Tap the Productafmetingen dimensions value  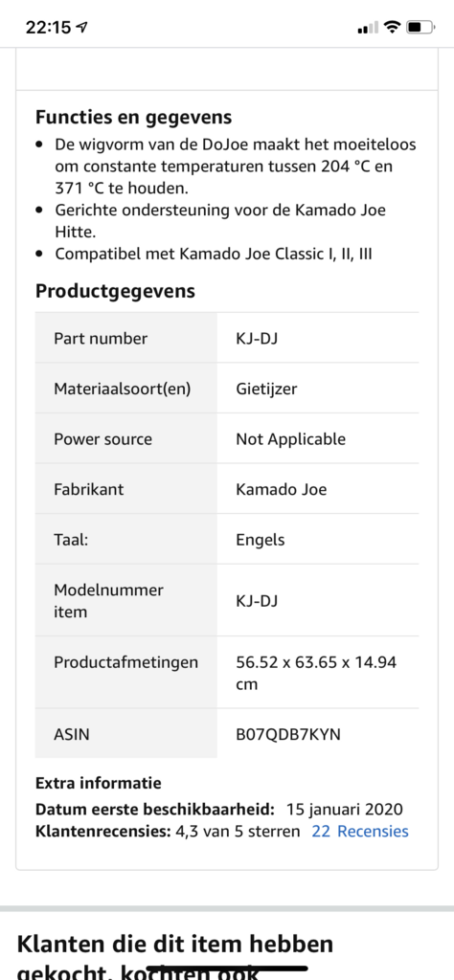tap(316, 673)
